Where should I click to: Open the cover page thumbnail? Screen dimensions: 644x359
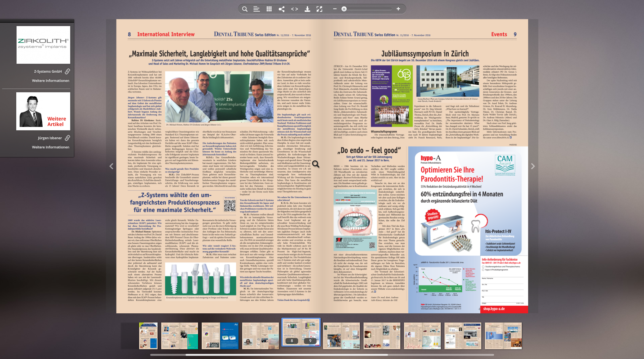(148, 336)
